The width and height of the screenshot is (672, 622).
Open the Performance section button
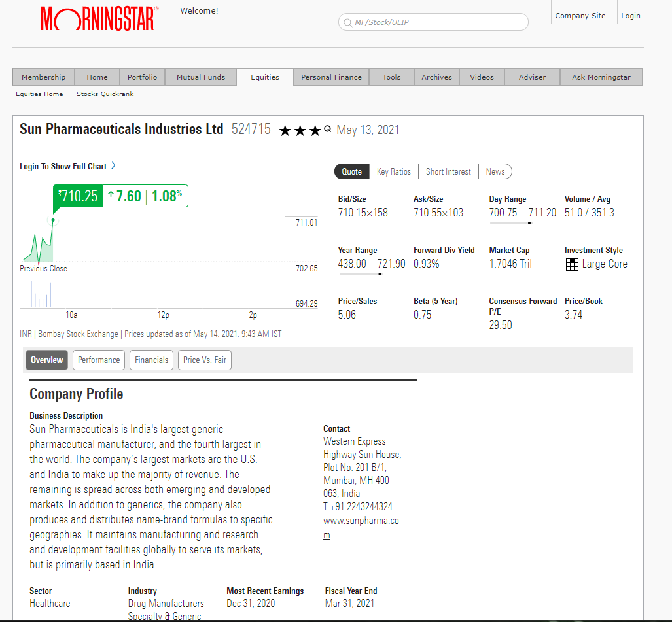(99, 360)
